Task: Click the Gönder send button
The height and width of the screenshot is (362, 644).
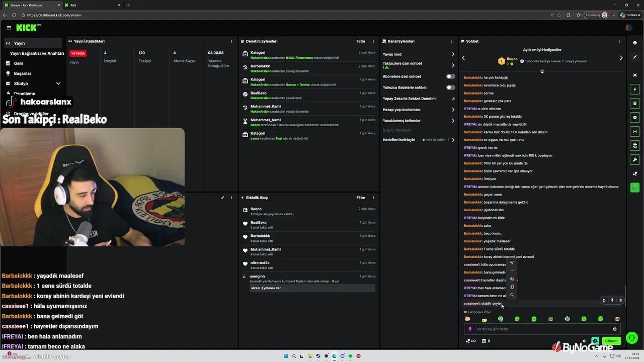Action: 611,341
